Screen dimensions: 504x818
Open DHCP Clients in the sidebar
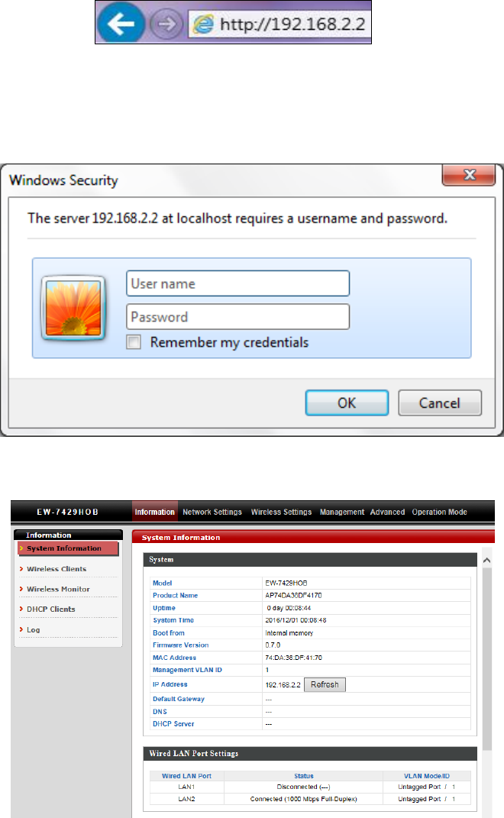(x=50, y=609)
